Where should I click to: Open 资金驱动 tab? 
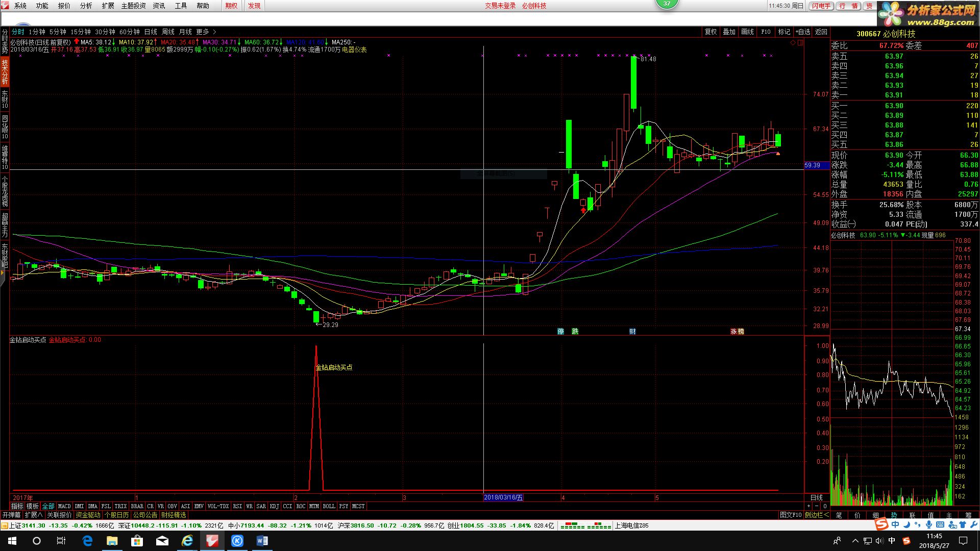pyautogui.click(x=88, y=515)
